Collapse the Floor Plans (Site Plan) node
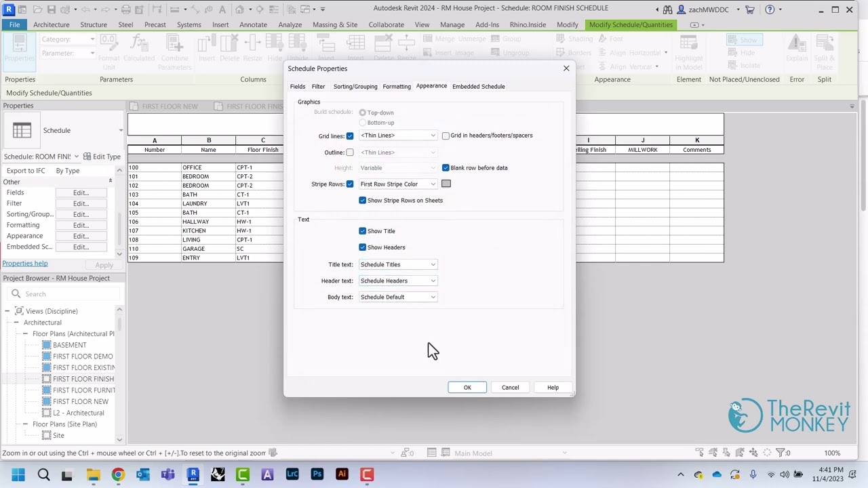868x488 pixels. [x=25, y=424]
